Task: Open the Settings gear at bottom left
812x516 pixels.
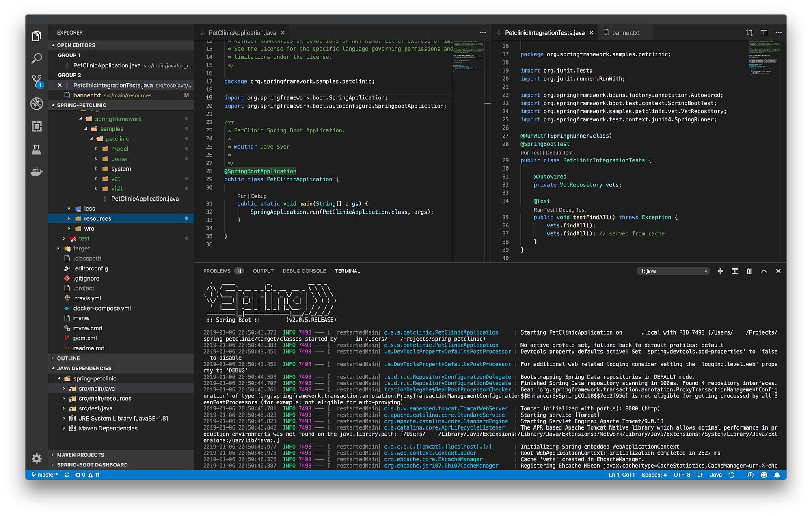Action: pos(37,458)
